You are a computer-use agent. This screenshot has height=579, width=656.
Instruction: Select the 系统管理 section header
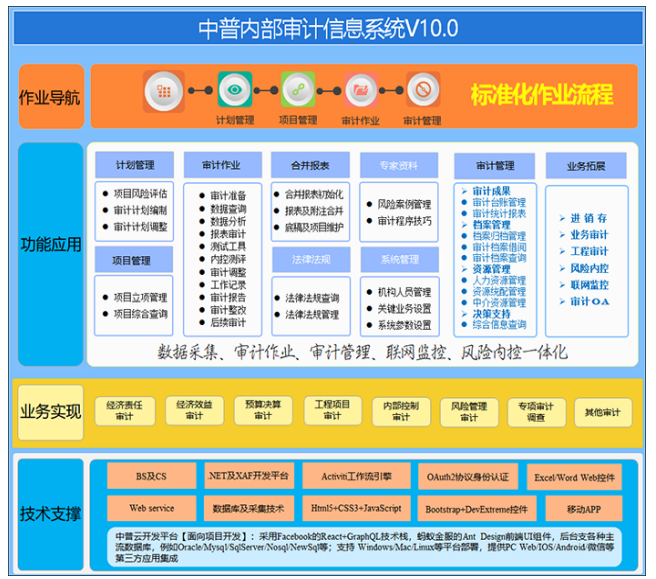(400, 260)
